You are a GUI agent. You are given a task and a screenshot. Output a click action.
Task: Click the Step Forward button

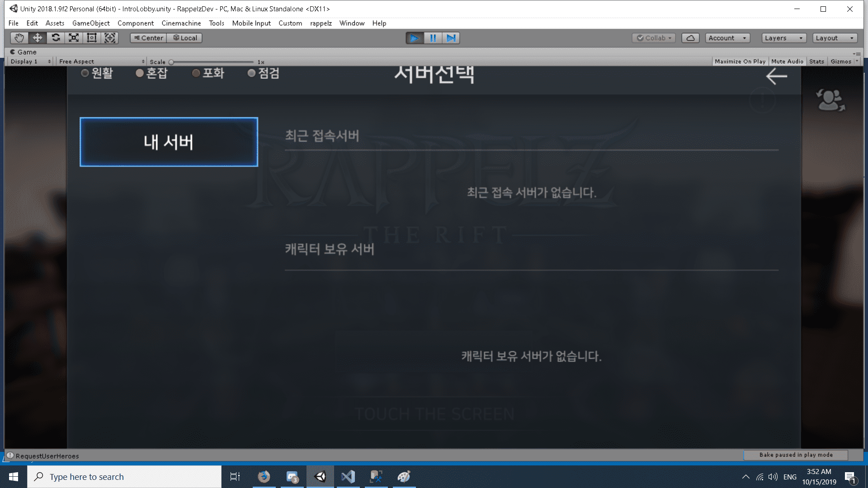tap(450, 38)
